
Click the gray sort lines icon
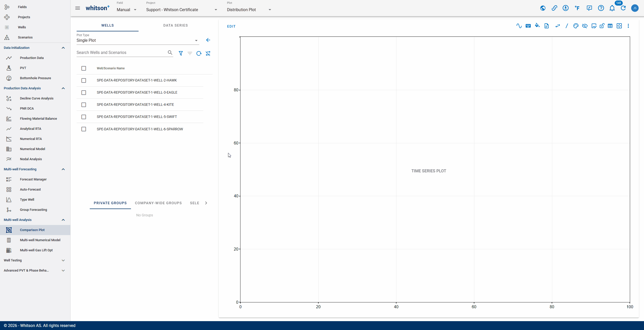pos(190,53)
